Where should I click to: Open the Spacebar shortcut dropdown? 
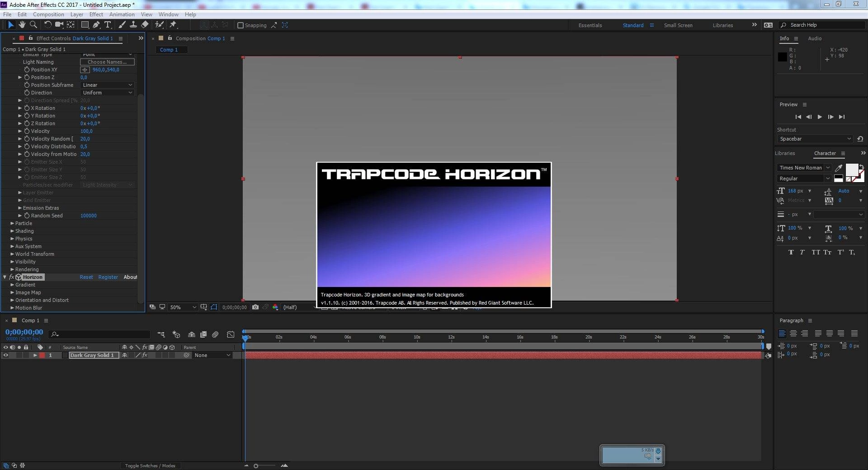815,139
